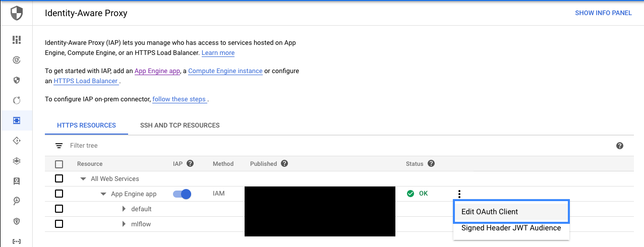Image resolution: width=644 pixels, height=247 pixels.
Task: Toggle IAP switch for App Engine app
Action: coord(182,194)
